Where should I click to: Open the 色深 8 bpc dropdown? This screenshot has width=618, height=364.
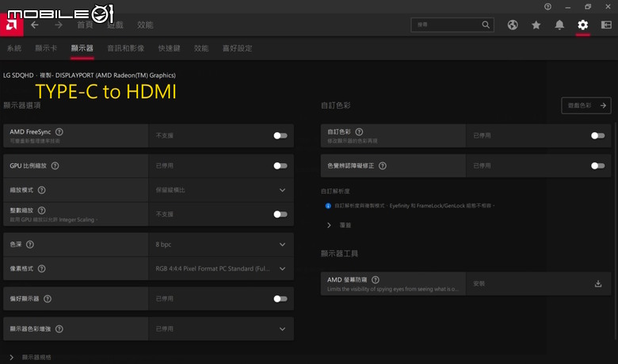221,245
